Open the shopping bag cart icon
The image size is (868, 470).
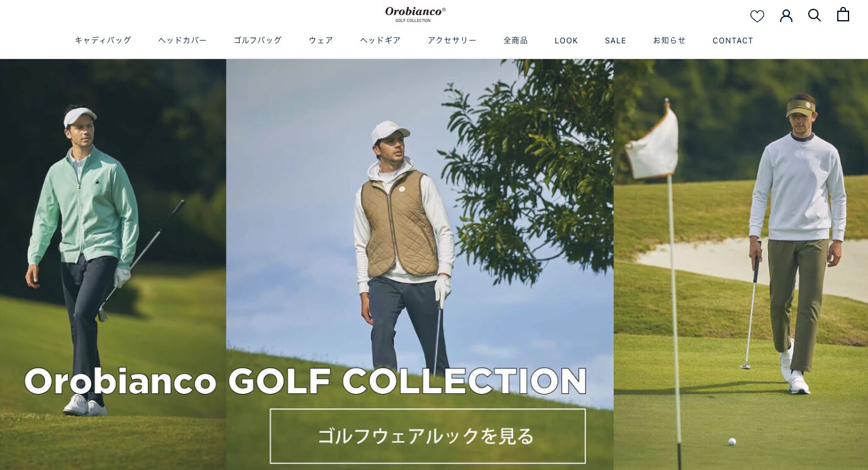click(843, 14)
